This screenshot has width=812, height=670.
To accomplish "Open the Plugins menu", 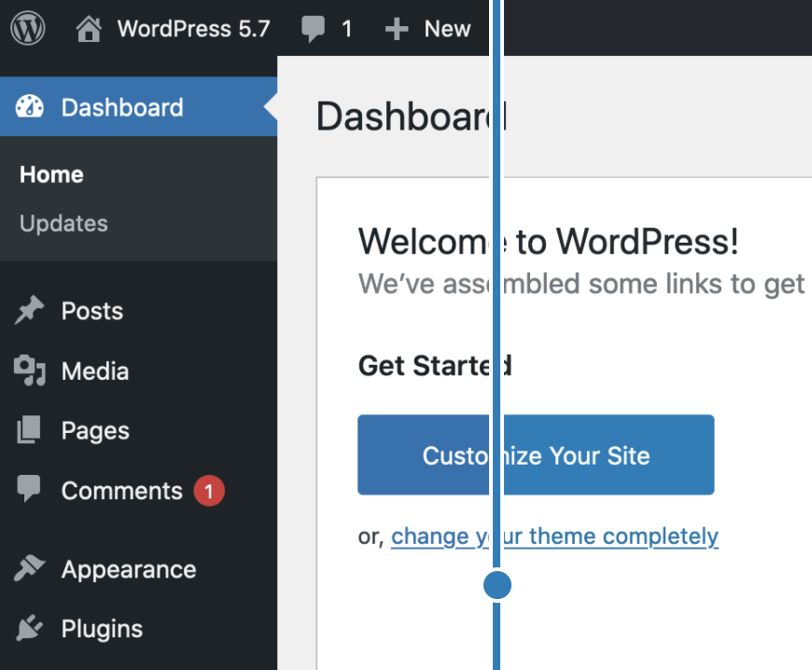I will [x=102, y=629].
